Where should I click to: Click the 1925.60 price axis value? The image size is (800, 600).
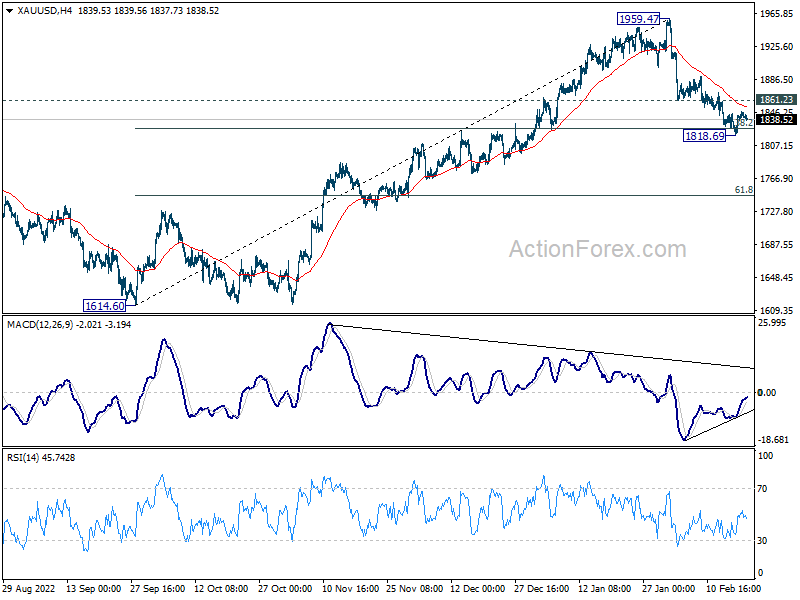(x=777, y=46)
